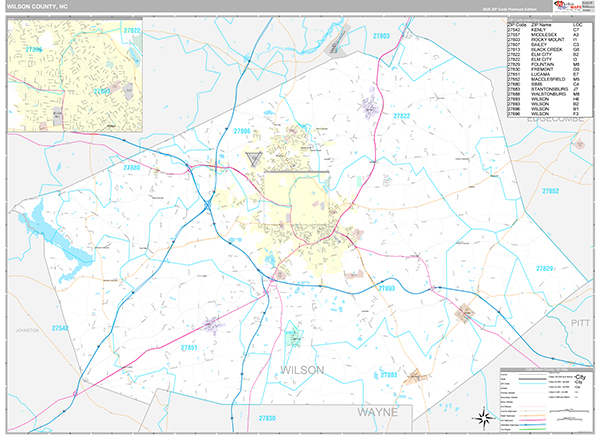The height and width of the screenshot is (435, 600).
Task: Click the green Toll Route line in legend
Action: point(533,429)
